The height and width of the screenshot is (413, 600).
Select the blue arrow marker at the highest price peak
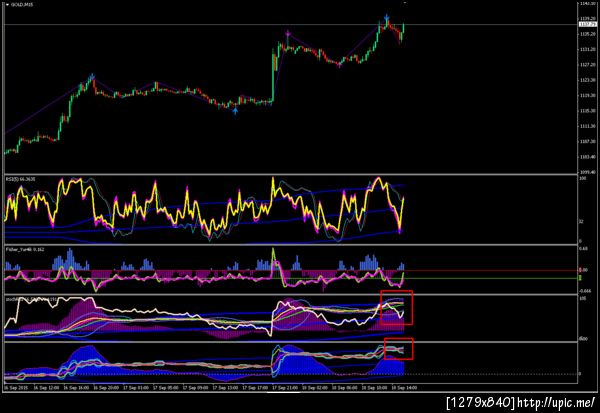coord(387,18)
